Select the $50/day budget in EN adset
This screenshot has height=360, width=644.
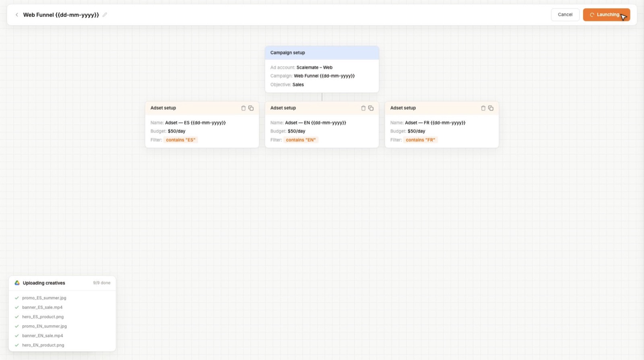point(296,131)
